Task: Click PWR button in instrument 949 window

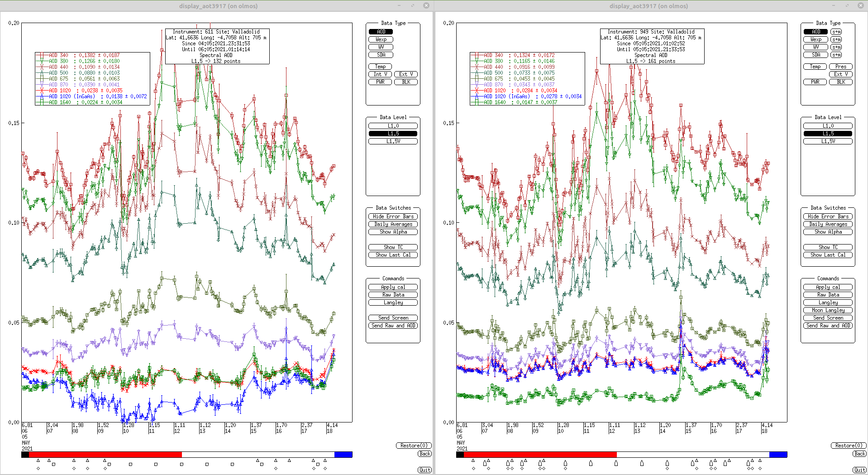Action: click(815, 82)
